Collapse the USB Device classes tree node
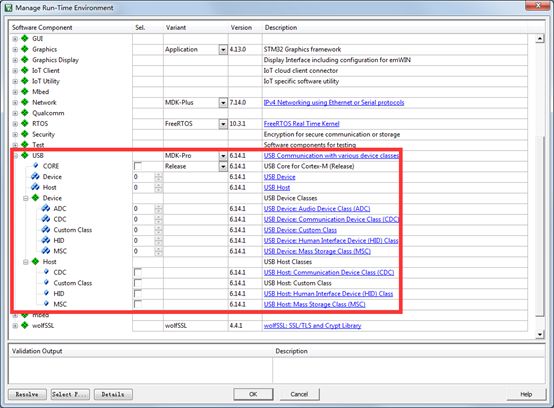Image resolution: width=554 pixels, height=408 pixels. [25, 198]
